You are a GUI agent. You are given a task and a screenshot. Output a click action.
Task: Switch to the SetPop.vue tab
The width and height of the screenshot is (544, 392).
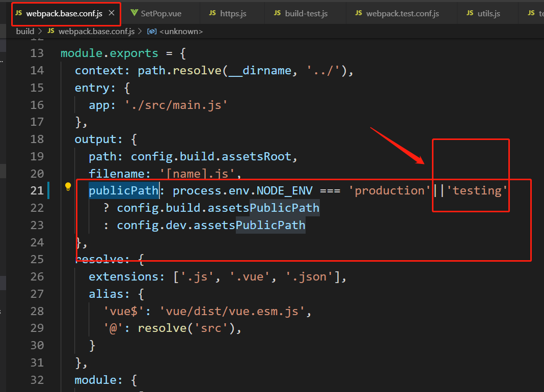coord(160,13)
